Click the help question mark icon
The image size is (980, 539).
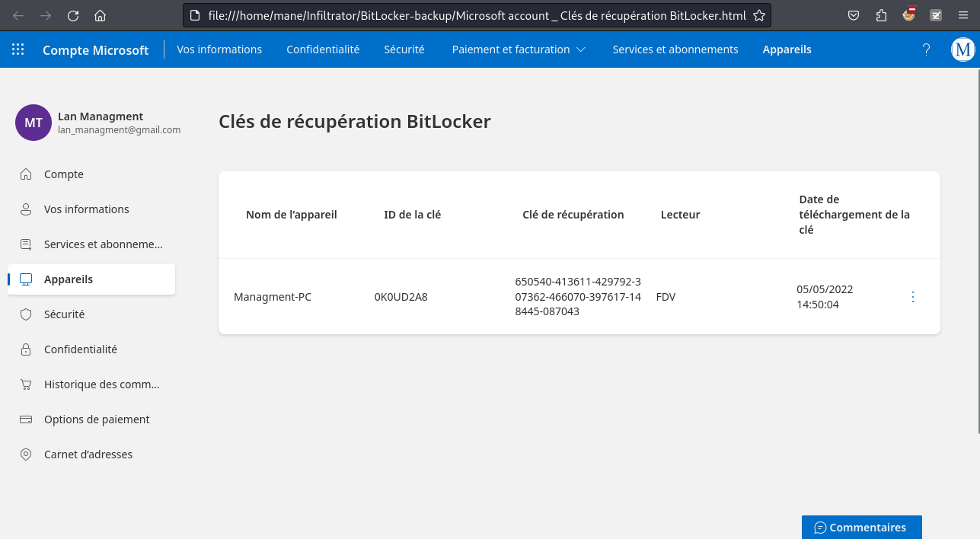coord(926,49)
